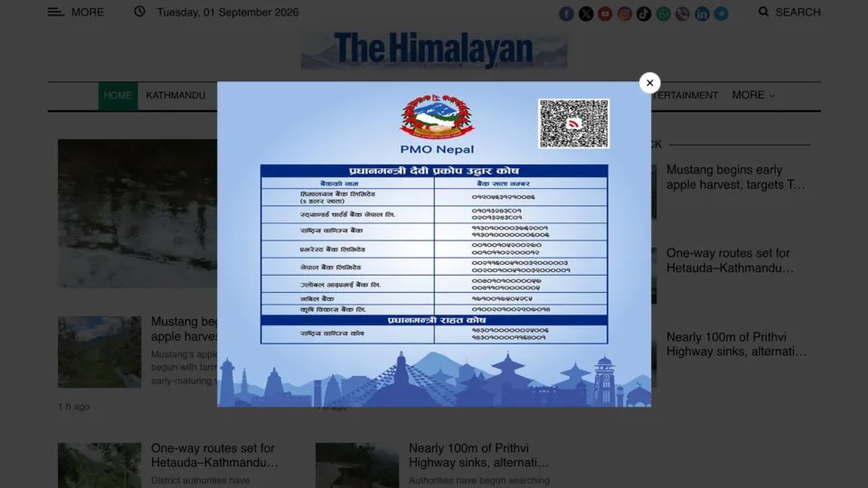Screen dimensions: 868x488
Task: Click the QR code in the popup
Action: (x=573, y=124)
